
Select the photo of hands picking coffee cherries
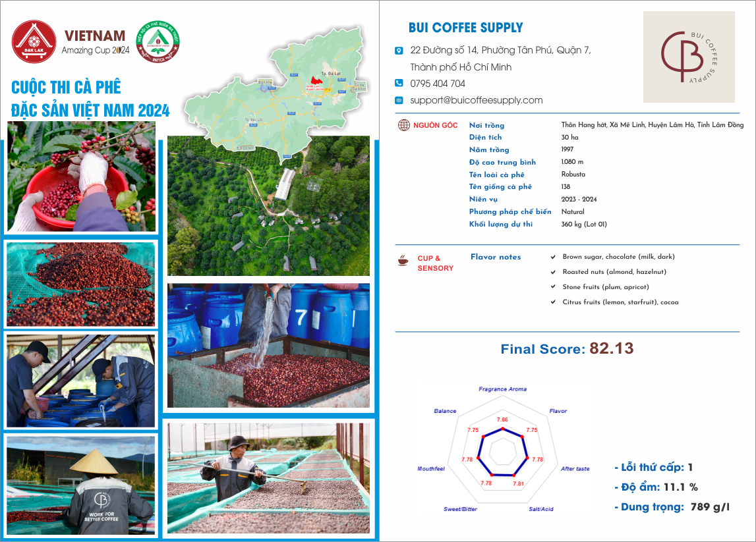coord(82,176)
